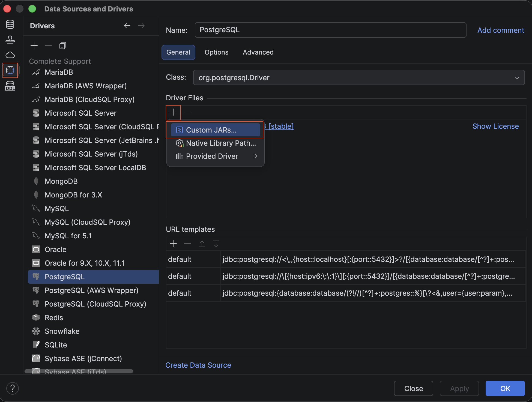Viewport: 532px width, 402px height.
Task: Select the Microsoft SQL Server driver
Action: click(x=93, y=113)
